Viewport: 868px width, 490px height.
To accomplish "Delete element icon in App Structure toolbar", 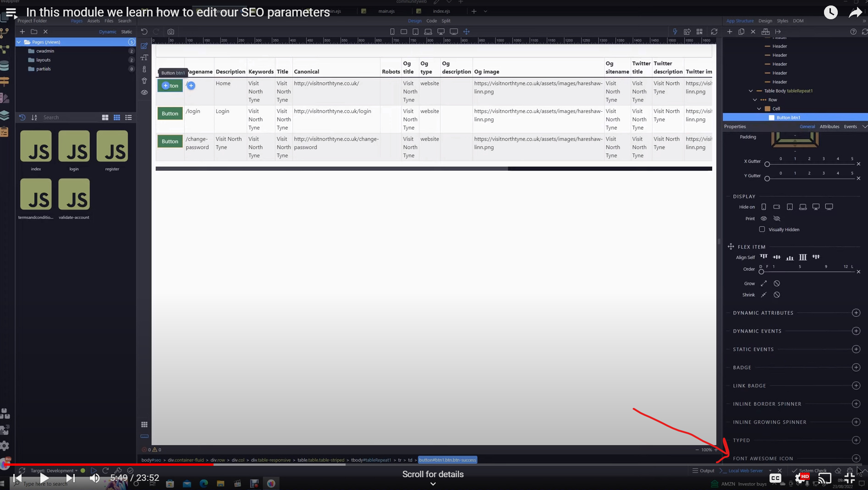I will pos(753,32).
